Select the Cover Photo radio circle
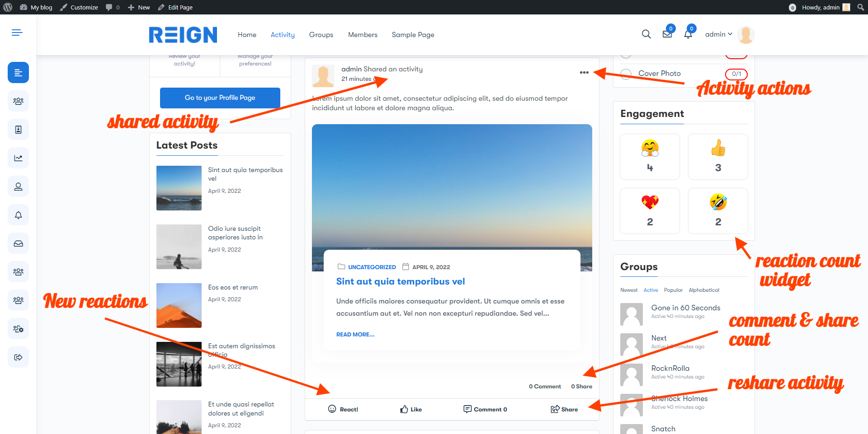The height and width of the screenshot is (434, 868). (x=626, y=74)
